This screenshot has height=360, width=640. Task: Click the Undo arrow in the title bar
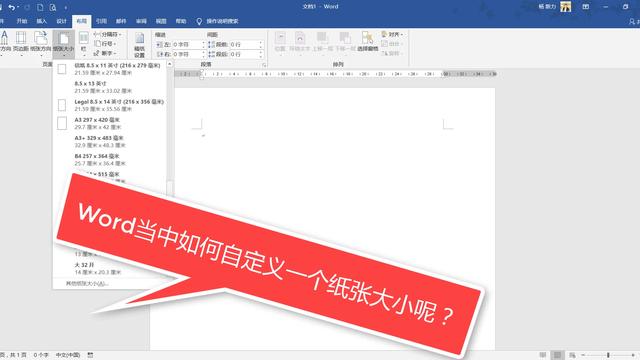tap(11, 7)
